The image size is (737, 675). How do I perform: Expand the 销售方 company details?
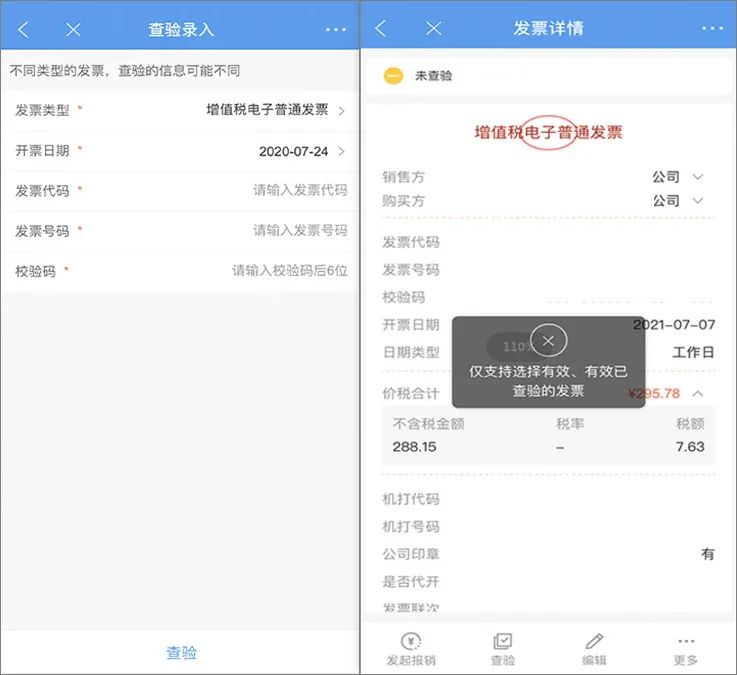[698, 177]
